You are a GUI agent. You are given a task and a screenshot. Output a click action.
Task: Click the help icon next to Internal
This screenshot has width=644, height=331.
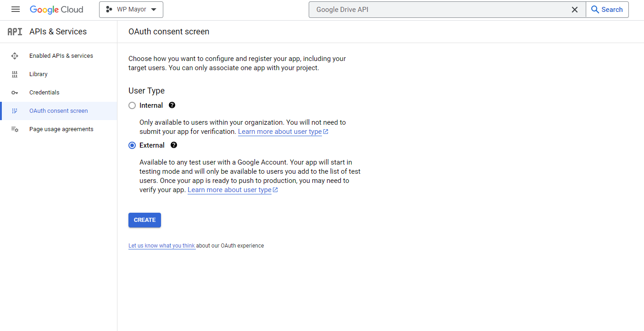(x=172, y=105)
